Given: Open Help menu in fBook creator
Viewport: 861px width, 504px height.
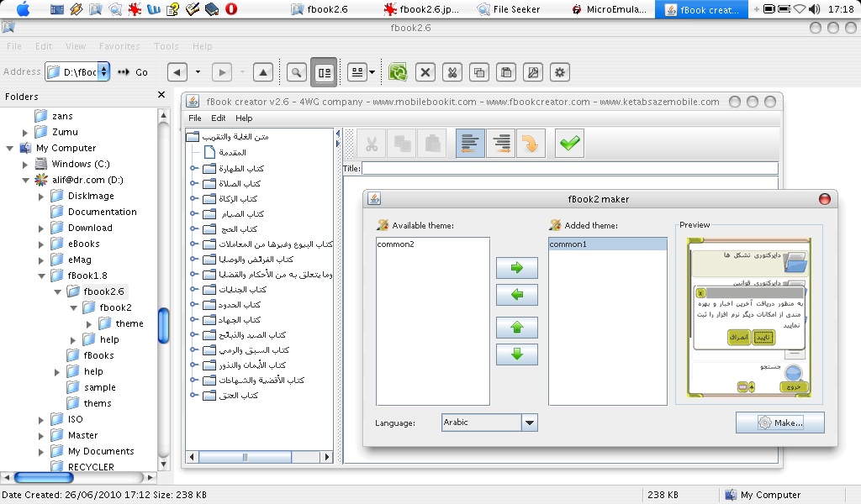Looking at the screenshot, I should 244,118.
